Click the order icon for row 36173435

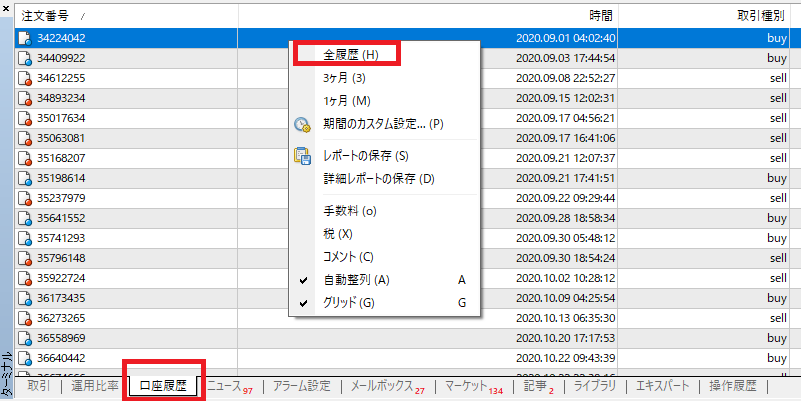click(x=24, y=298)
